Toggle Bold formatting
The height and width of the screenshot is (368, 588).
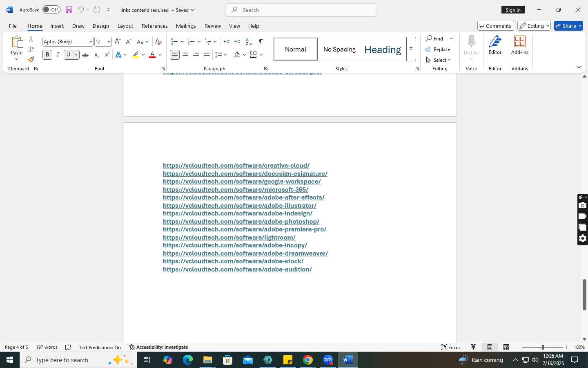47,55
